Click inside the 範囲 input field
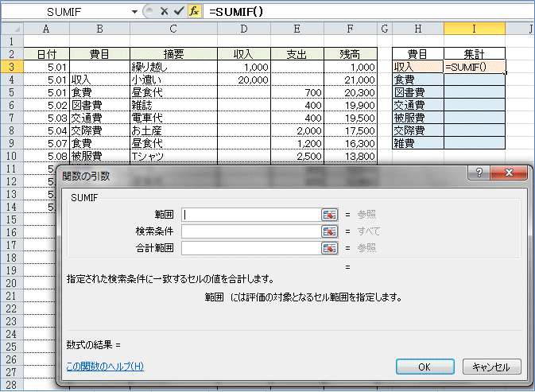535x392 pixels. pyautogui.click(x=250, y=214)
